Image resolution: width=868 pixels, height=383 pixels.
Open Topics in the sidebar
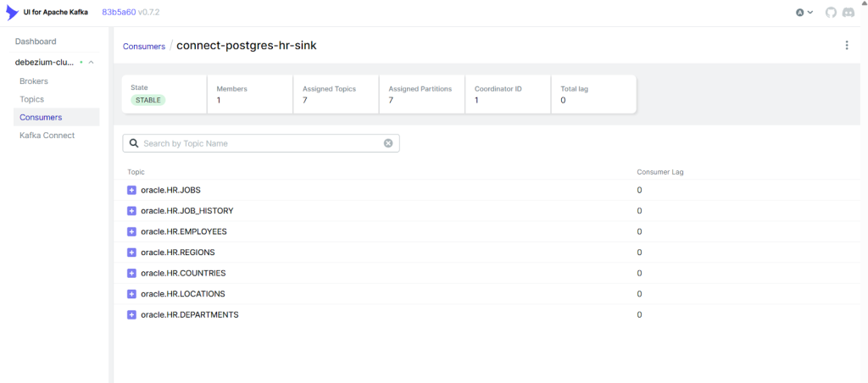tap(31, 99)
